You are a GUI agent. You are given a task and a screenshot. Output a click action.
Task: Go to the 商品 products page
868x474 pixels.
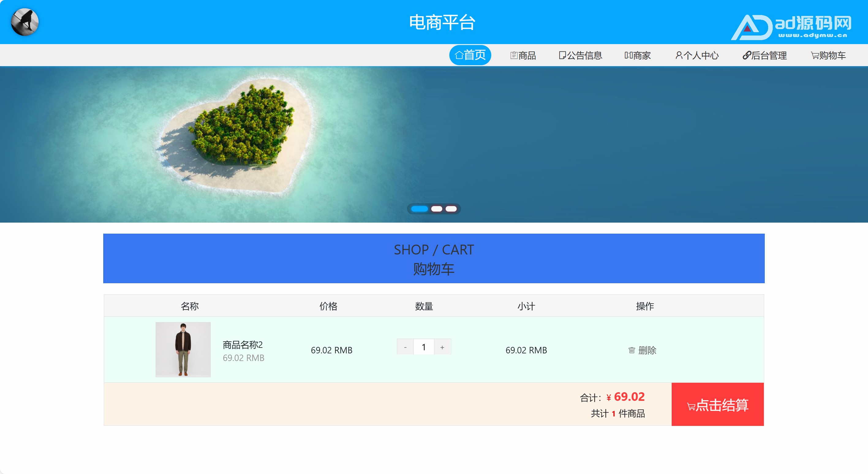point(523,55)
